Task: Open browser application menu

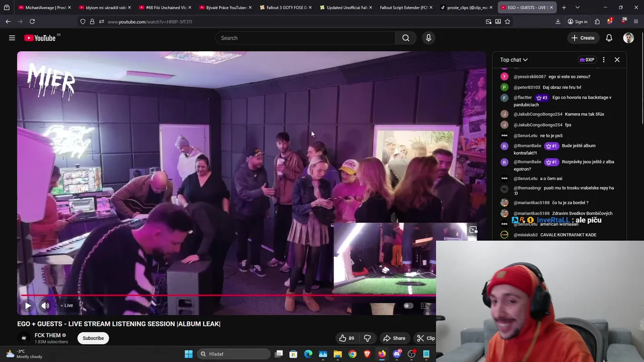Action: (x=636, y=22)
